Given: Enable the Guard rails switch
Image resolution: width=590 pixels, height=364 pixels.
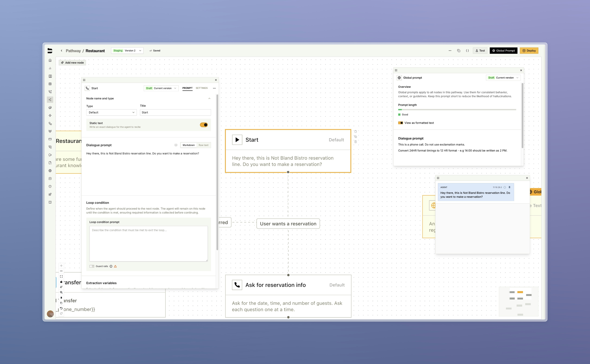Looking at the screenshot, I should pyautogui.click(x=92, y=266).
